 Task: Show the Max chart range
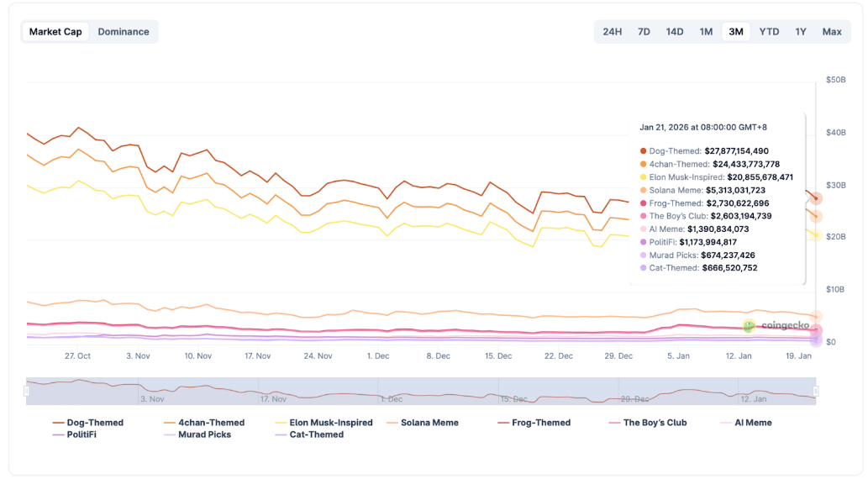coord(832,32)
